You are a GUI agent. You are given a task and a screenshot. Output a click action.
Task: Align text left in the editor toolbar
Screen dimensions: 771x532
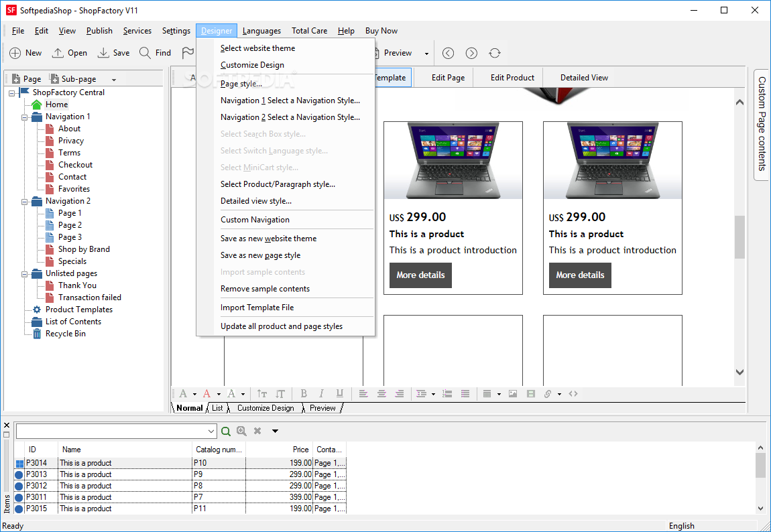[x=363, y=393]
